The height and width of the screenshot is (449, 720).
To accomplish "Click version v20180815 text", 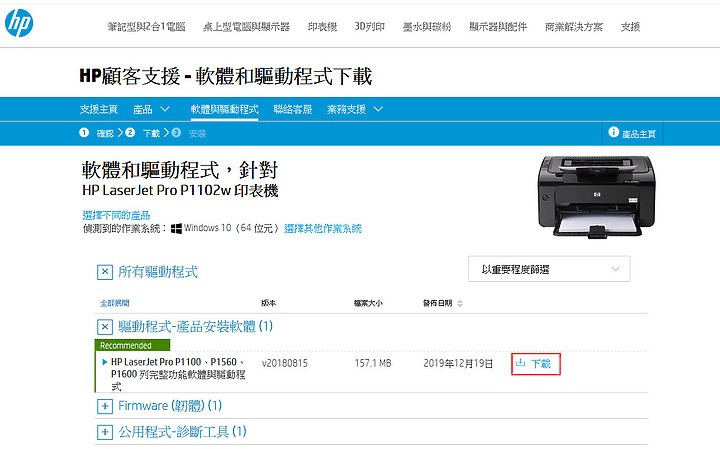I will click(285, 363).
